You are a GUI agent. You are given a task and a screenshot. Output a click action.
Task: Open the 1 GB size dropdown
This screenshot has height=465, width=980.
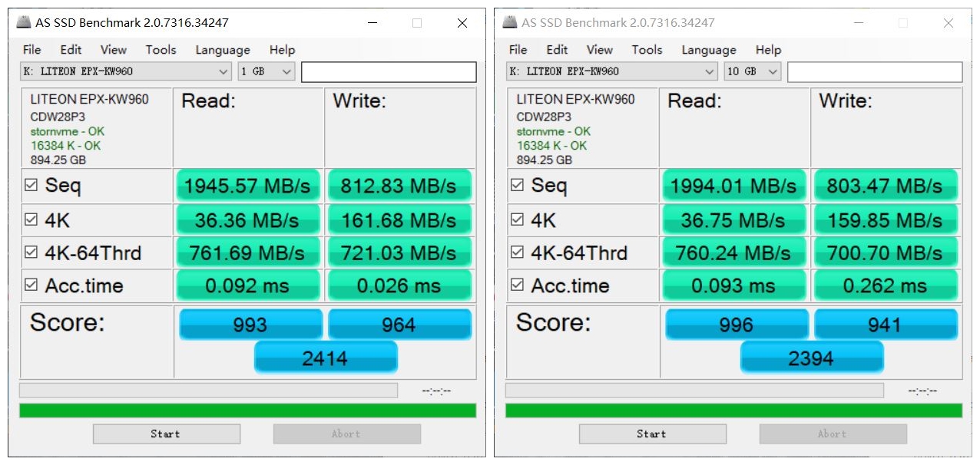[x=266, y=71]
